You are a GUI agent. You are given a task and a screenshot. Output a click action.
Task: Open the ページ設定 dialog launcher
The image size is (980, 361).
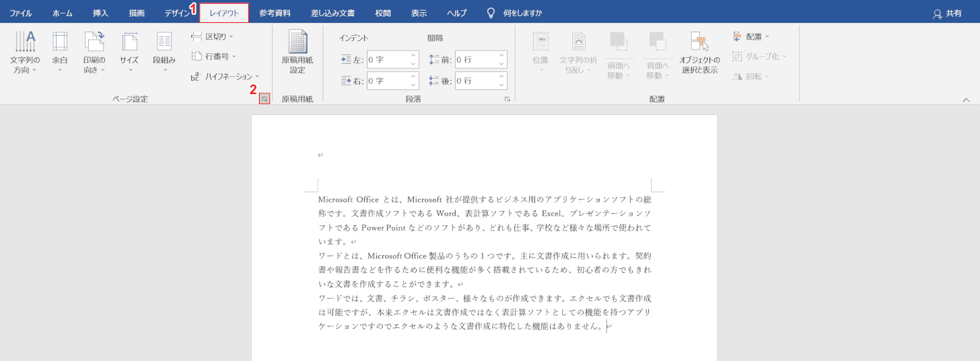tap(265, 99)
